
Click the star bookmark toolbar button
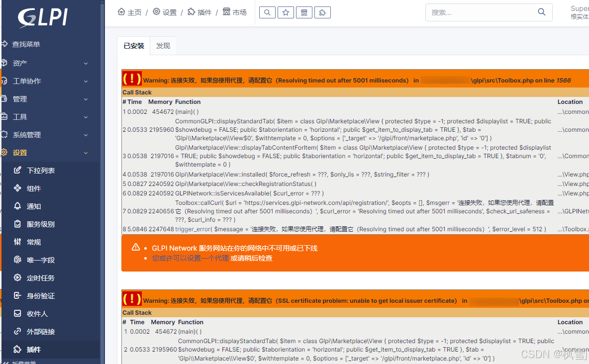(x=286, y=12)
